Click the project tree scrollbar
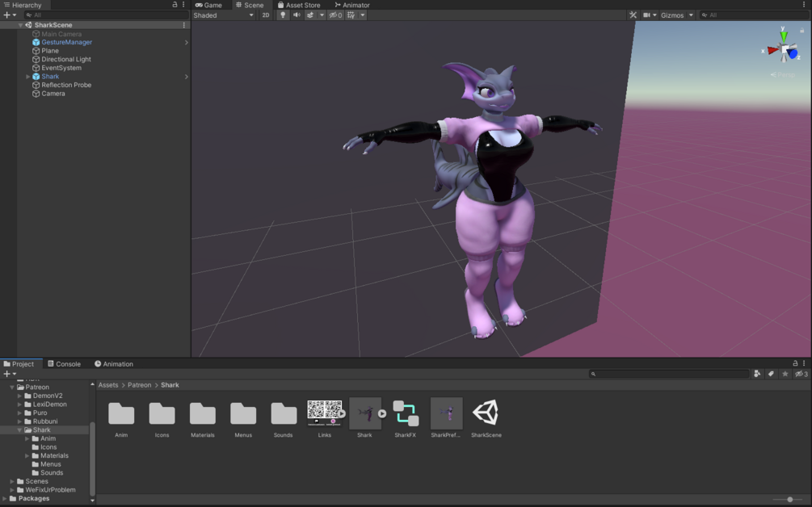This screenshot has width=812, height=507. (x=93, y=459)
